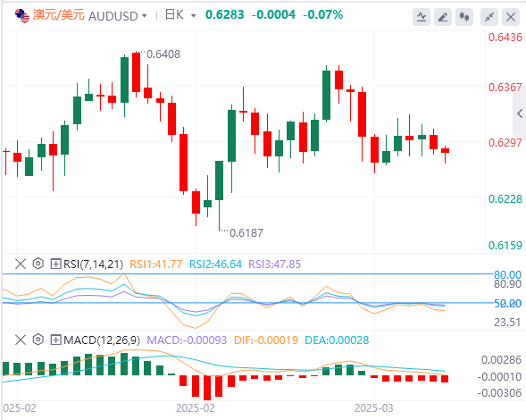The width and height of the screenshot is (526, 420).
Task: Open MACD indicator settings hexagon icon
Action: point(38,340)
